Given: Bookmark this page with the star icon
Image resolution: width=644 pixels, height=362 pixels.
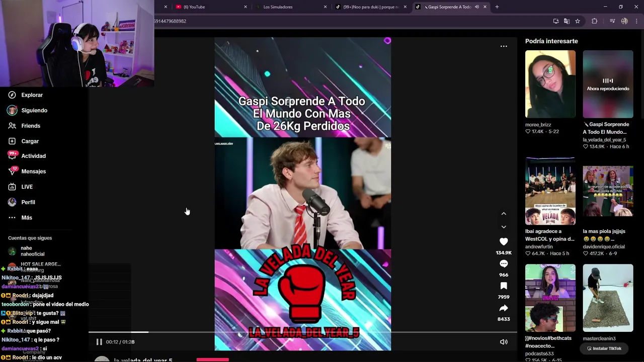Looking at the screenshot, I should (x=578, y=21).
